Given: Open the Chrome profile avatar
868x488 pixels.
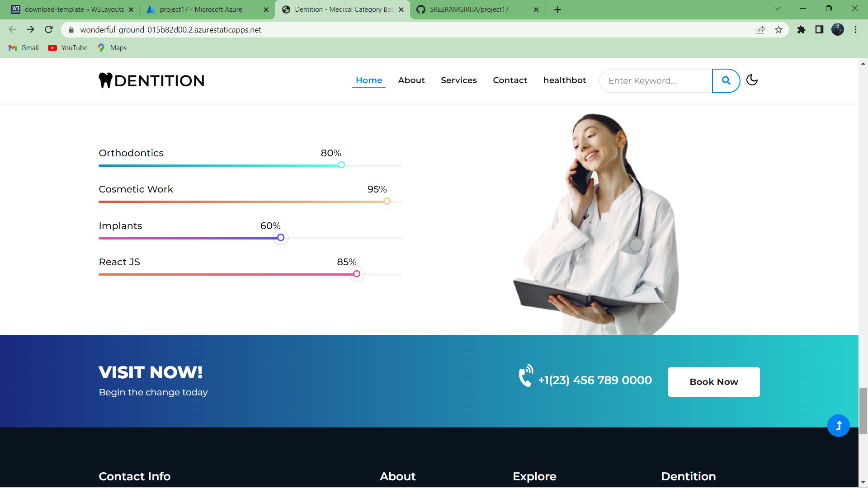Looking at the screenshot, I should click(837, 30).
